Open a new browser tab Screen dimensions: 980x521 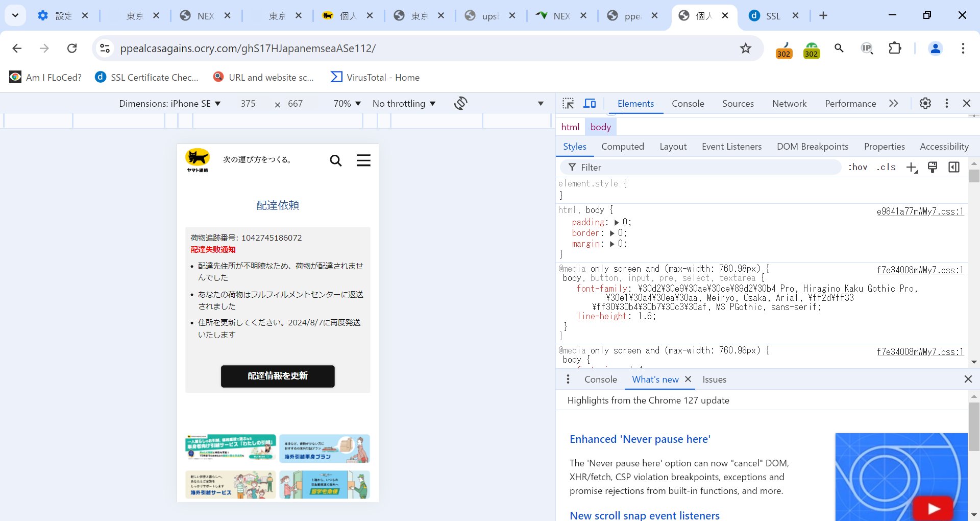point(823,15)
